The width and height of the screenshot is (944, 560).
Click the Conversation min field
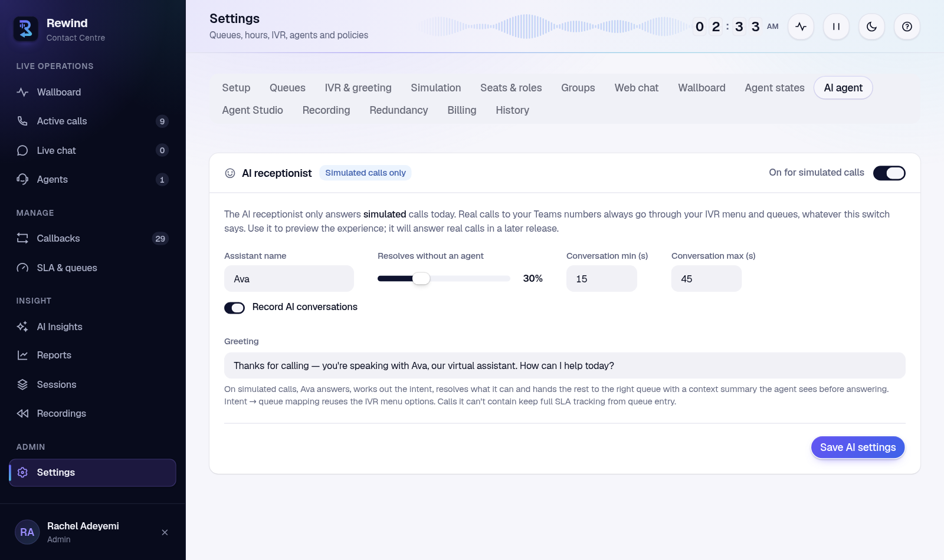point(602,279)
